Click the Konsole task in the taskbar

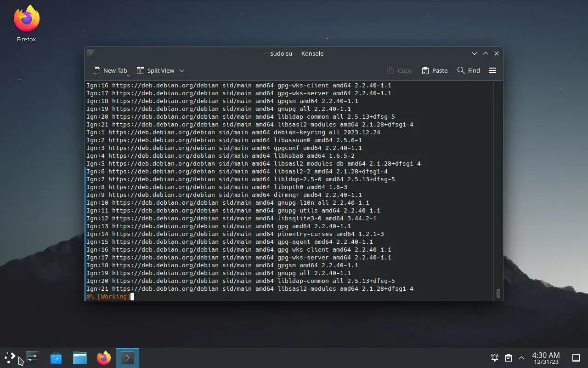pos(128,358)
